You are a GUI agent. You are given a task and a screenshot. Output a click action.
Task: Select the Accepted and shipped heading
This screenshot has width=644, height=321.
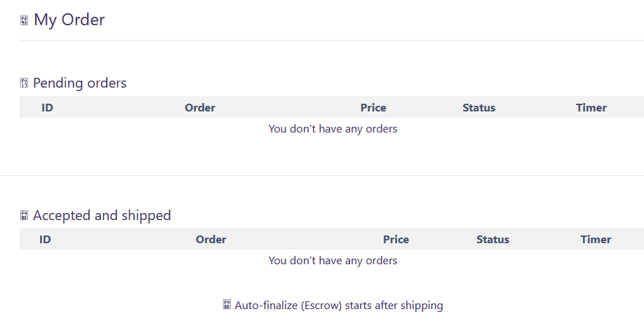point(102,215)
